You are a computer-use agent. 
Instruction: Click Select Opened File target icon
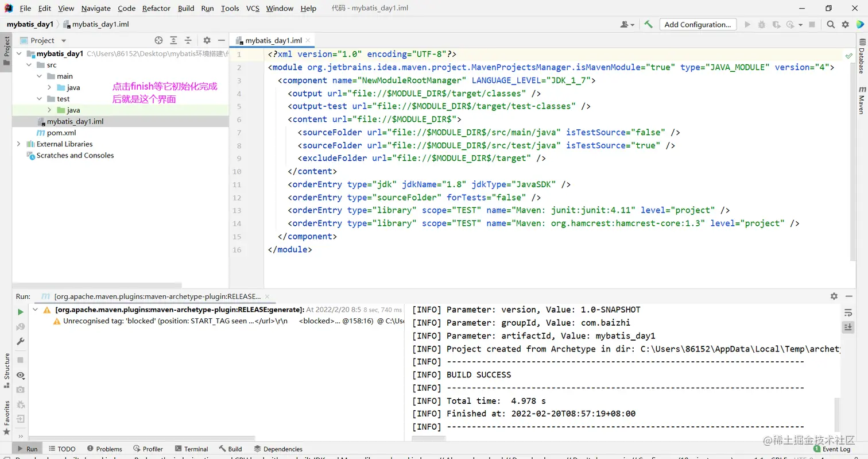tap(159, 40)
